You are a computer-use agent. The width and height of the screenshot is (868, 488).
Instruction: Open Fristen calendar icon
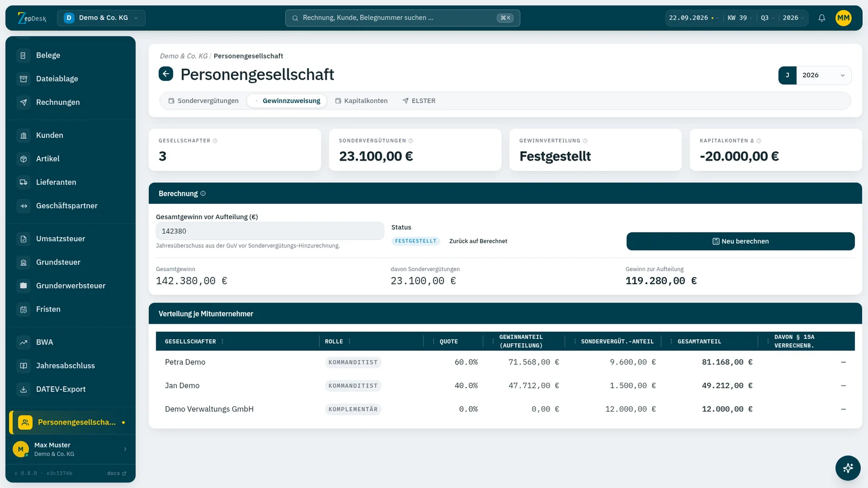coord(23,310)
